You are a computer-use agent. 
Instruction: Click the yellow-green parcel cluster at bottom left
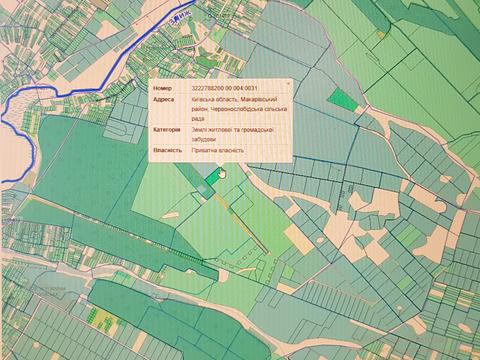coord(103,318)
